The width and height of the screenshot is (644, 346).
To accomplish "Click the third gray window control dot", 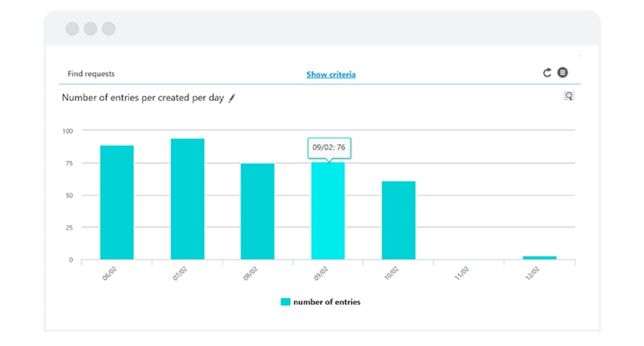I will pos(109,29).
